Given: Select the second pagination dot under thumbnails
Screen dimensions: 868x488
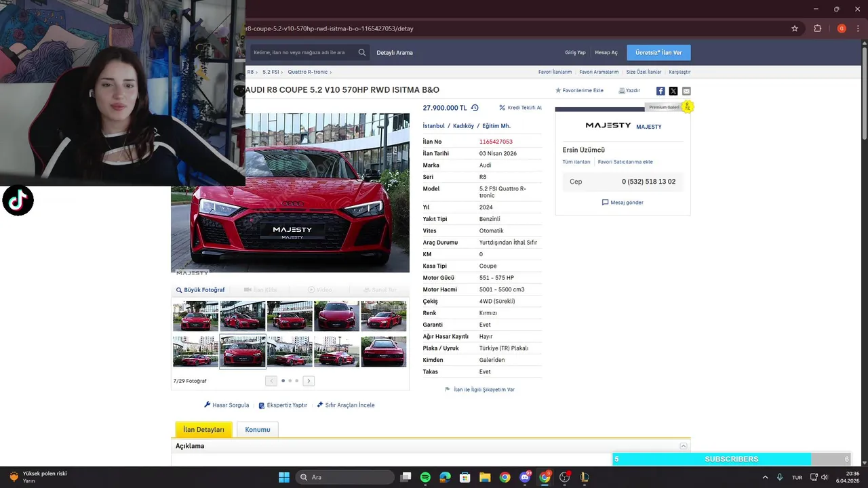Looking at the screenshot, I should [x=290, y=381].
